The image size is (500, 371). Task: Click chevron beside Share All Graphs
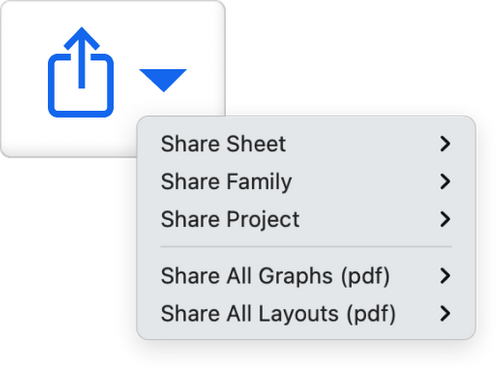445,276
